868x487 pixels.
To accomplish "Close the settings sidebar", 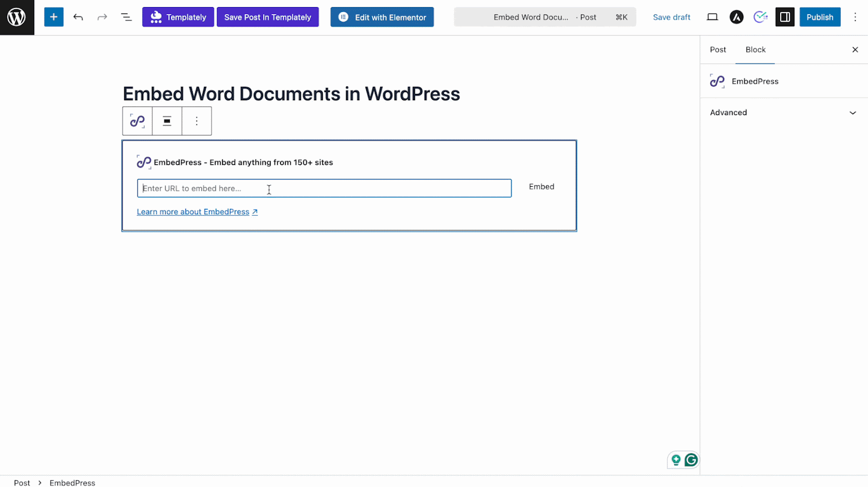I will point(855,49).
